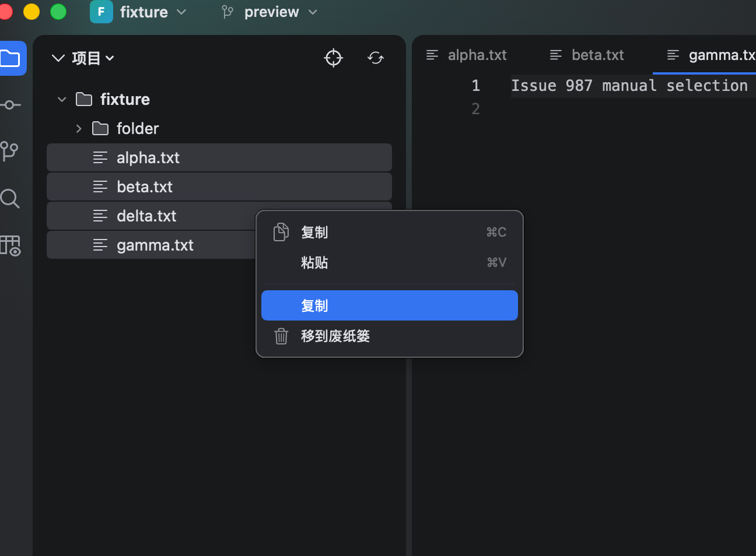The height and width of the screenshot is (556, 756).
Task: Click the trash icon in context menu
Action: 281,336
